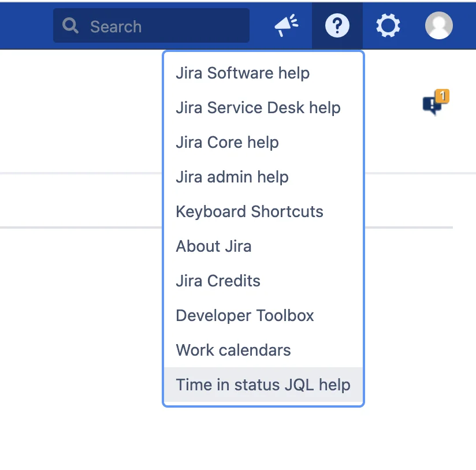Open the administration gear menu

pyautogui.click(x=388, y=25)
